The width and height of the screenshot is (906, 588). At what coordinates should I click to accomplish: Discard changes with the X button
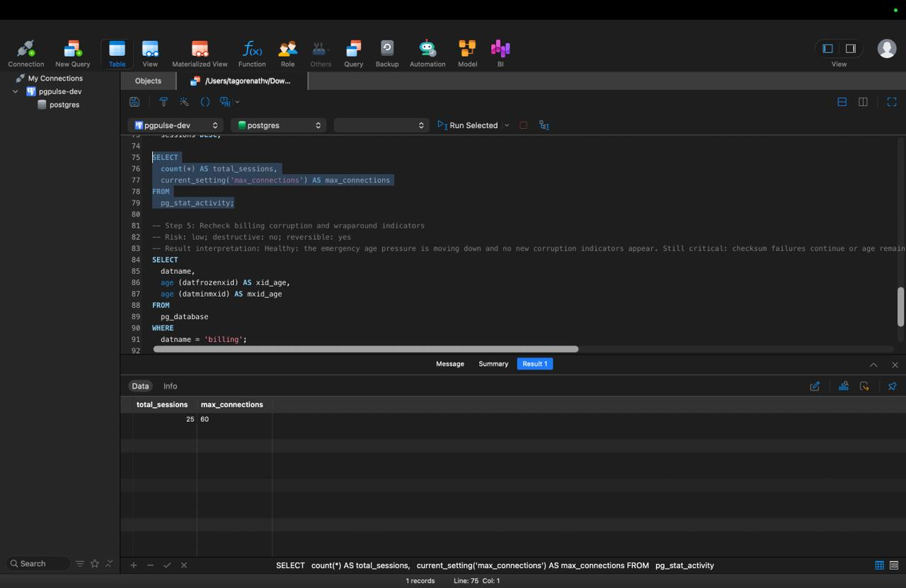coord(184,565)
